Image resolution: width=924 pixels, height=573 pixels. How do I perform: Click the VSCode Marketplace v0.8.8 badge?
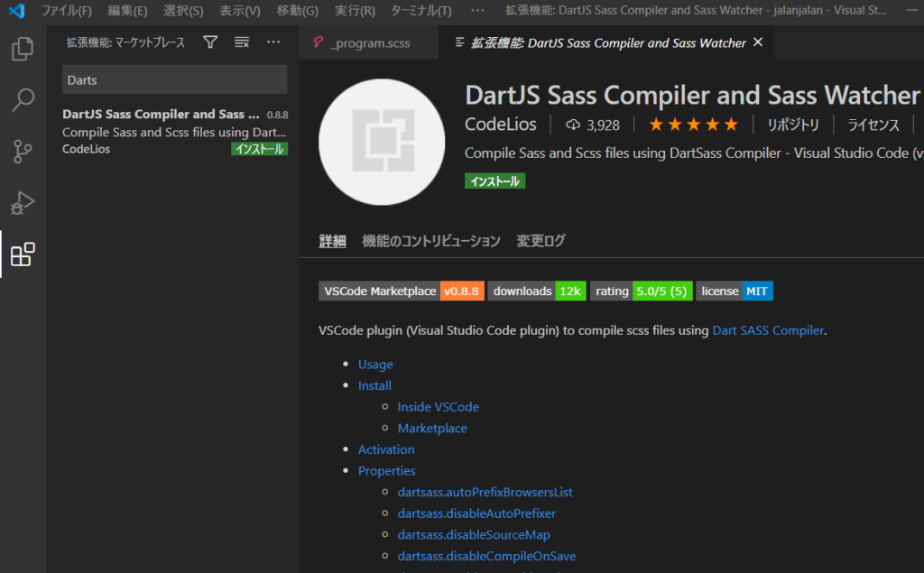pyautogui.click(x=402, y=291)
